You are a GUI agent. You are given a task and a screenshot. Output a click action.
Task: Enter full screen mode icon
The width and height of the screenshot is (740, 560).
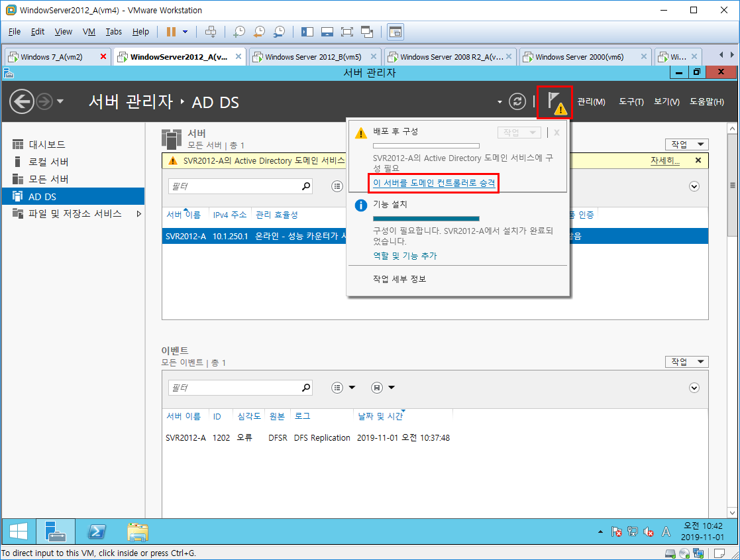(x=347, y=32)
